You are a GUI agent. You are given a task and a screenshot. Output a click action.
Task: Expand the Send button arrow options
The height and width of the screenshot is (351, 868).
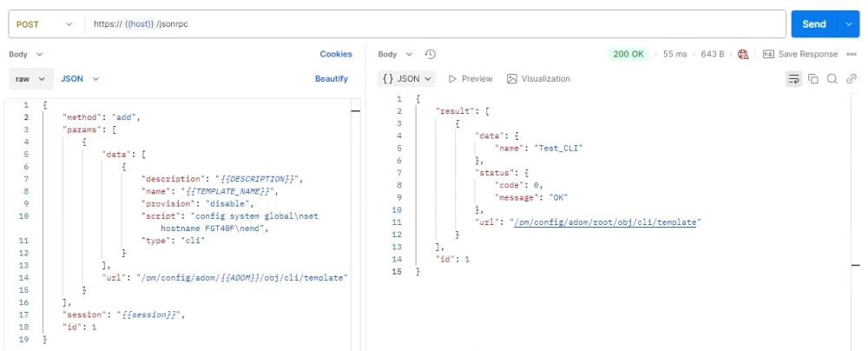click(x=849, y=23)
